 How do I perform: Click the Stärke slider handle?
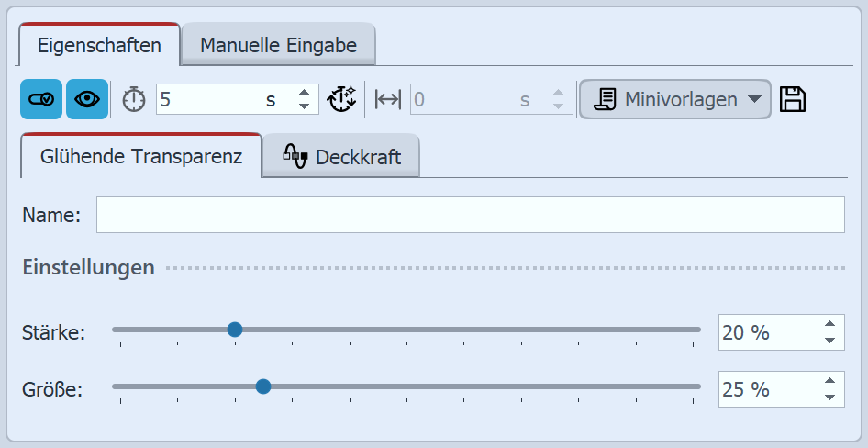coord(235,330)
